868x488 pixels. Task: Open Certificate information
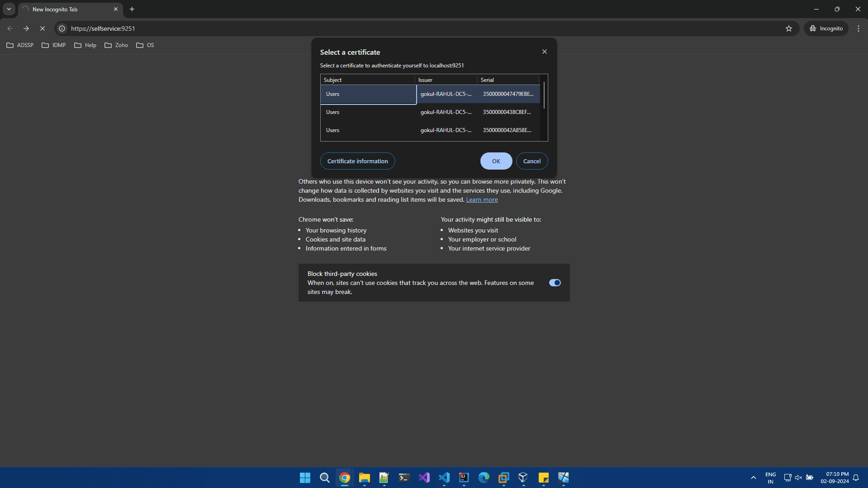click(x=358, y=161)
